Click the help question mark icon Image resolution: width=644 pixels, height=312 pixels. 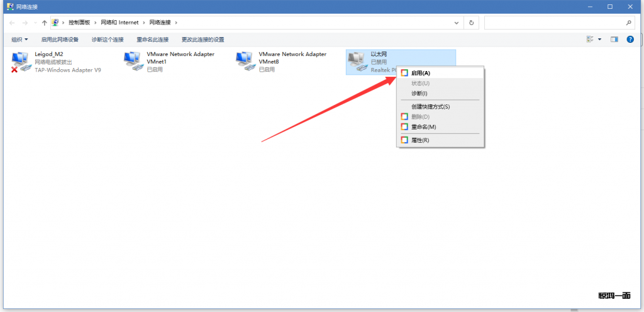coord(630,39)
